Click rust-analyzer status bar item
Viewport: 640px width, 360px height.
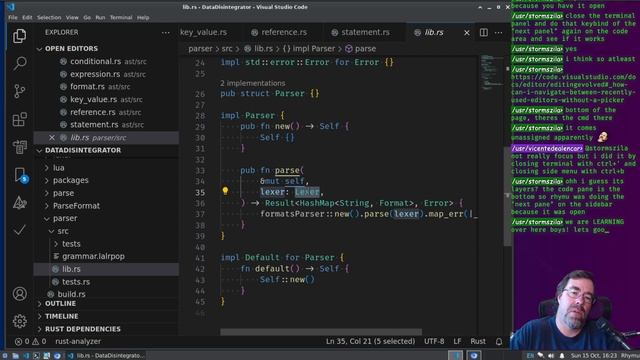pyautogui.click(x=78, y=341)
